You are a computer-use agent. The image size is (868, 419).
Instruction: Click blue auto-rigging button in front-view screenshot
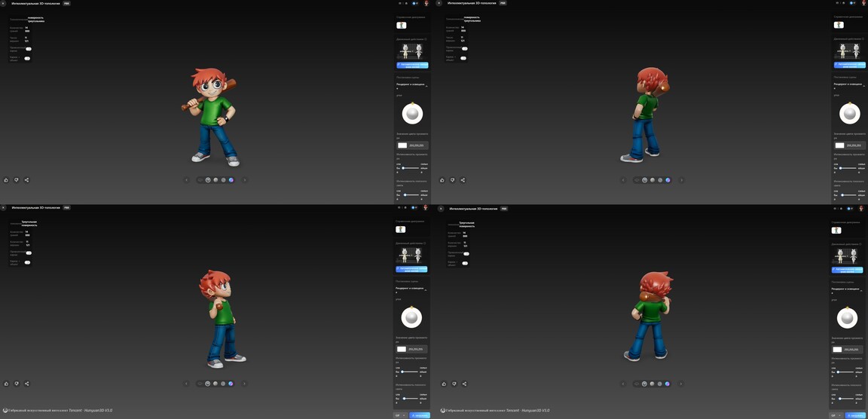click(x=412, y=66)
